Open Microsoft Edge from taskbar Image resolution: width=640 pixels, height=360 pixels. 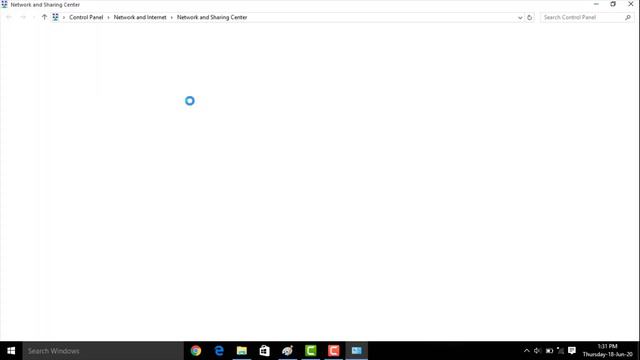[219, 351]
